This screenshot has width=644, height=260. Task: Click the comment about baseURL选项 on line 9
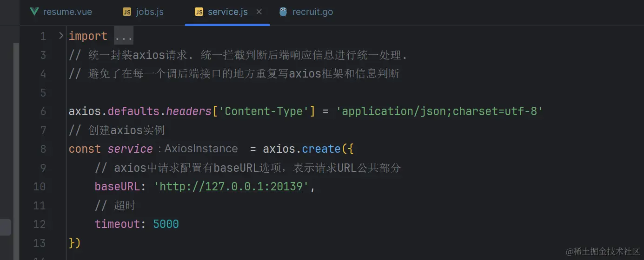pos(248,168)
